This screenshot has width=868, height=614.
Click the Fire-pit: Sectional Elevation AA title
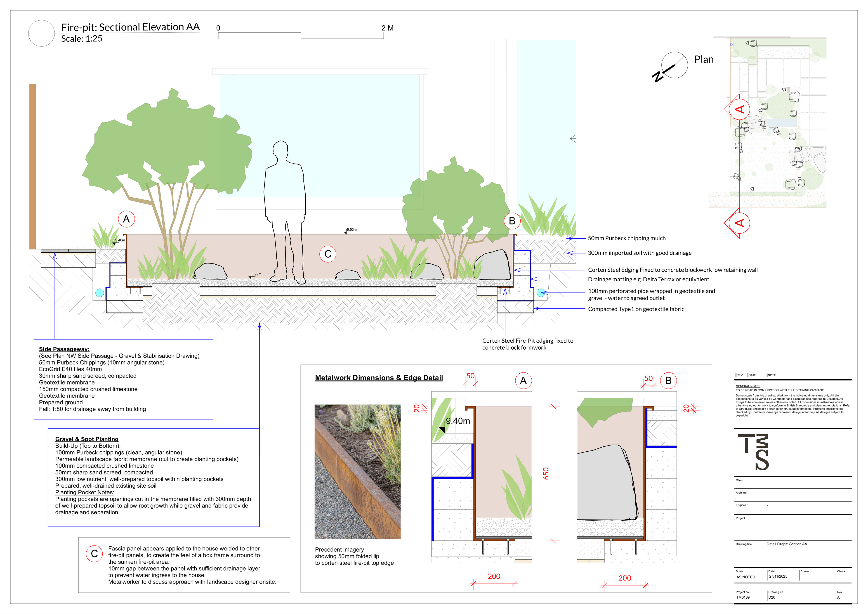point(130,27)
